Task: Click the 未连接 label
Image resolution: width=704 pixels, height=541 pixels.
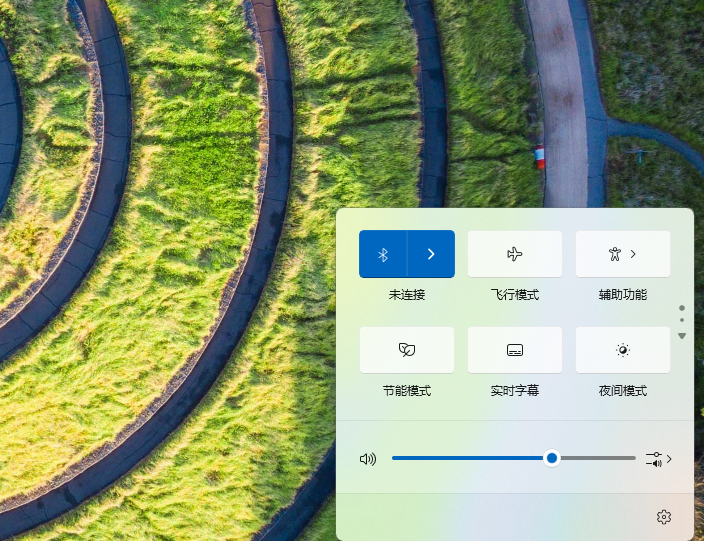Action: [x=407, y=295]
